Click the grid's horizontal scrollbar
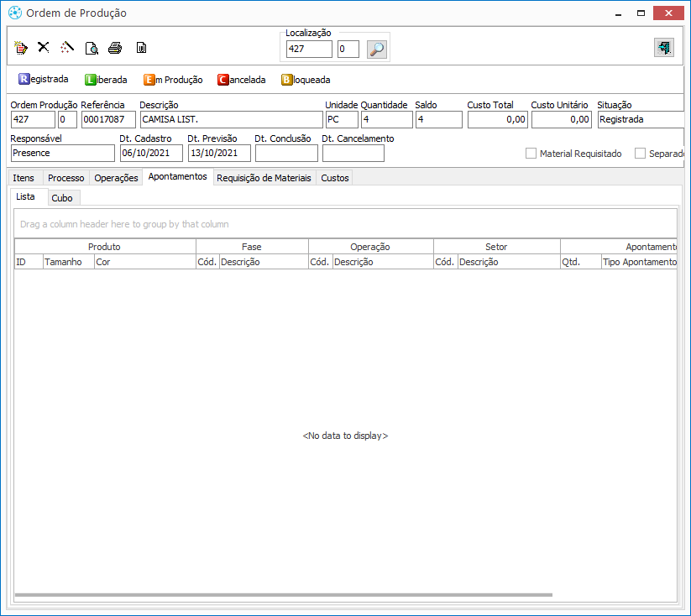 coord(283,595)
